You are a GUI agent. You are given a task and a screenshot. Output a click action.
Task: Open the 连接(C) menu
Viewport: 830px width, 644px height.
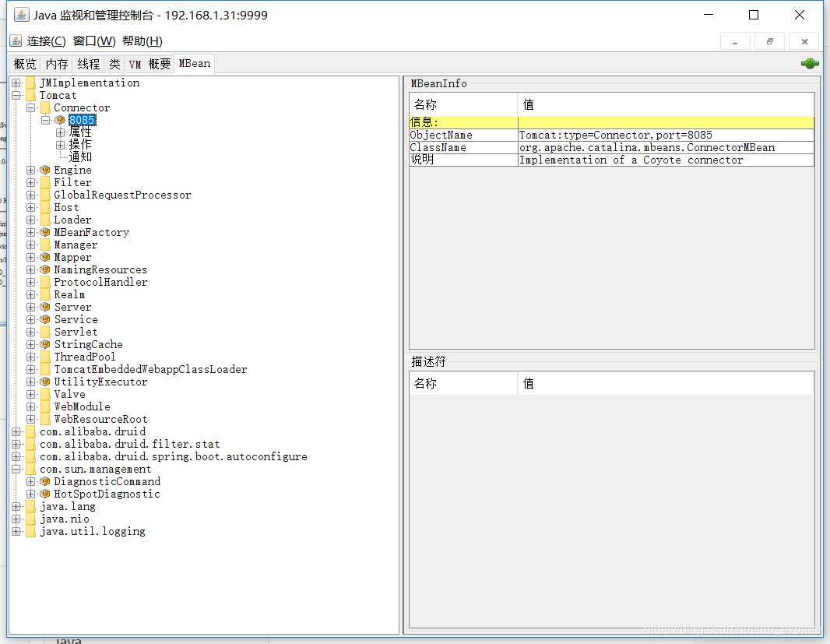click(x=46, y=40)
